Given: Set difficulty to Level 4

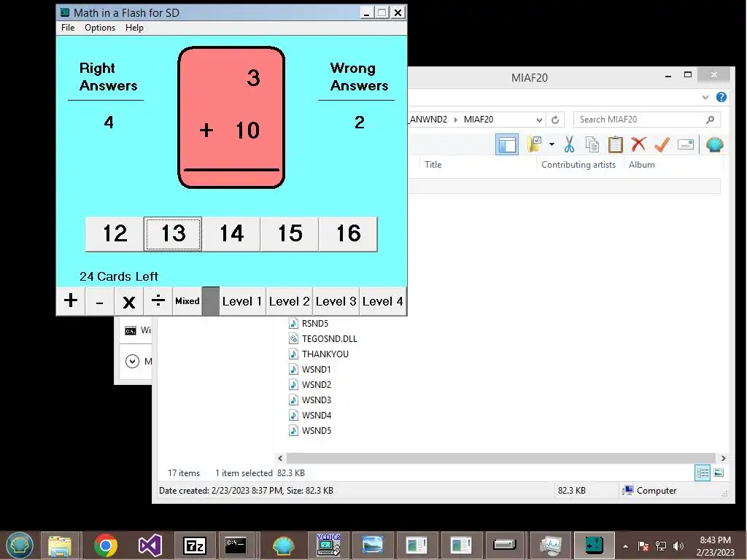Looking at the screenshot, I should (x=382, y=301).
